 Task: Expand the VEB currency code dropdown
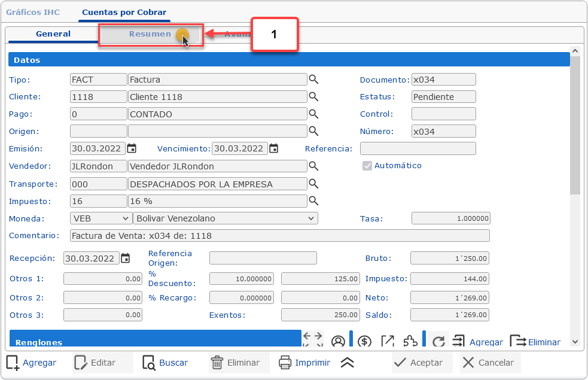(100, 218)
